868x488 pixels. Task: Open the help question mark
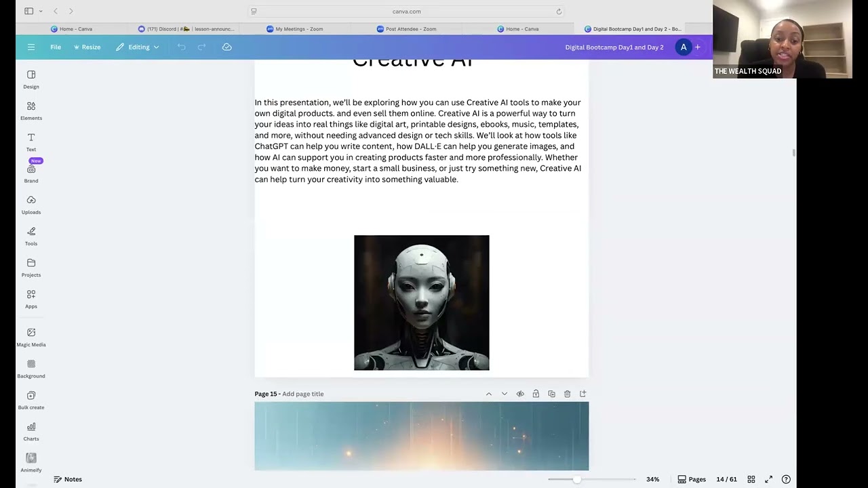[786, 479]
